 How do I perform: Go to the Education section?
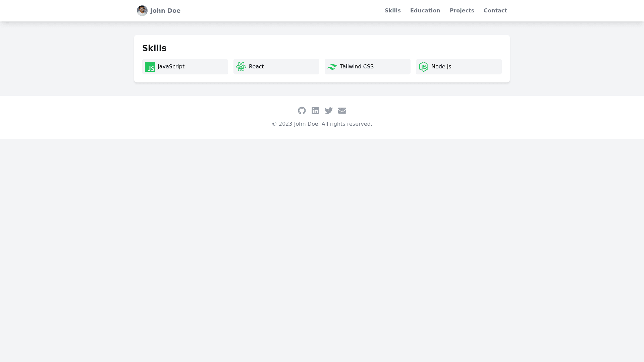pos(425,11)
